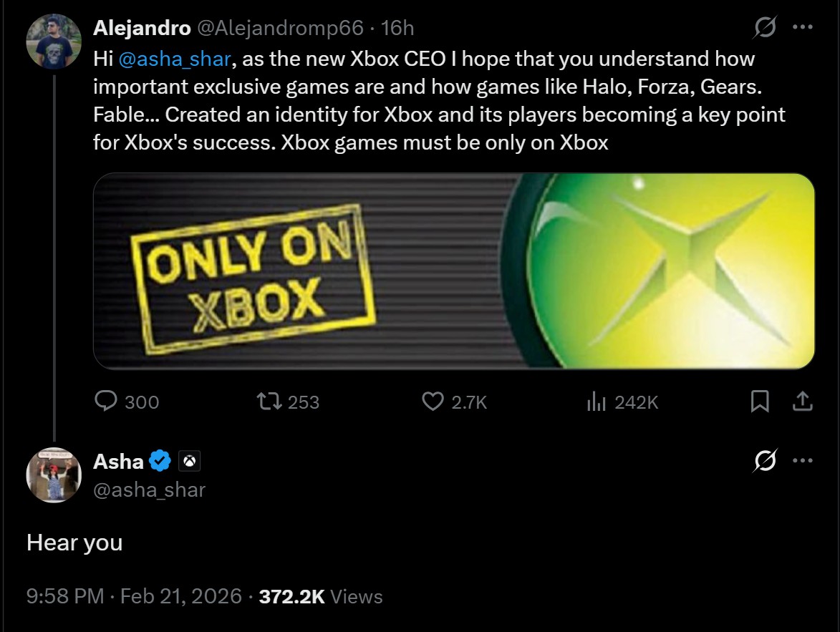
Task: Open Alejandro's profile picture
Action: 53,32
